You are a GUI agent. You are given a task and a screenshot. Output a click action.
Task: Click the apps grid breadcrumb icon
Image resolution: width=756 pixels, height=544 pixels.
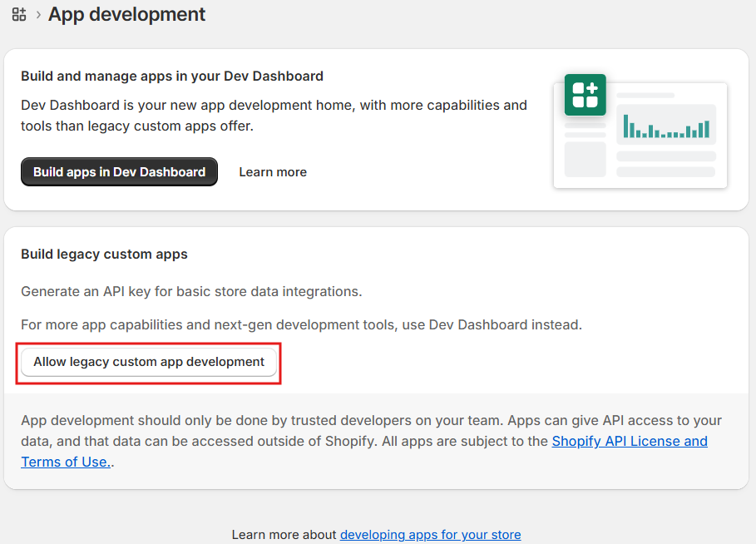(x=19, y=14)
